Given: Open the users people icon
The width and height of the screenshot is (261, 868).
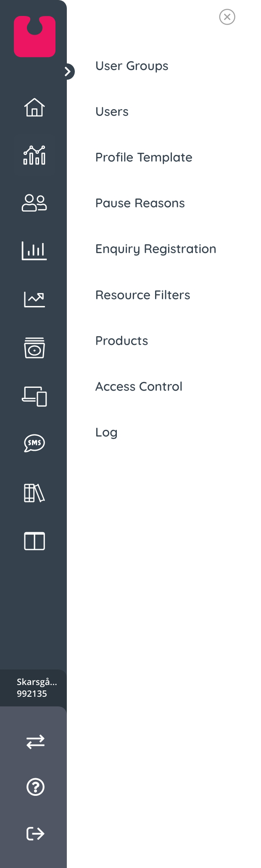Looking at the screenshot, I should coord(34,203).
